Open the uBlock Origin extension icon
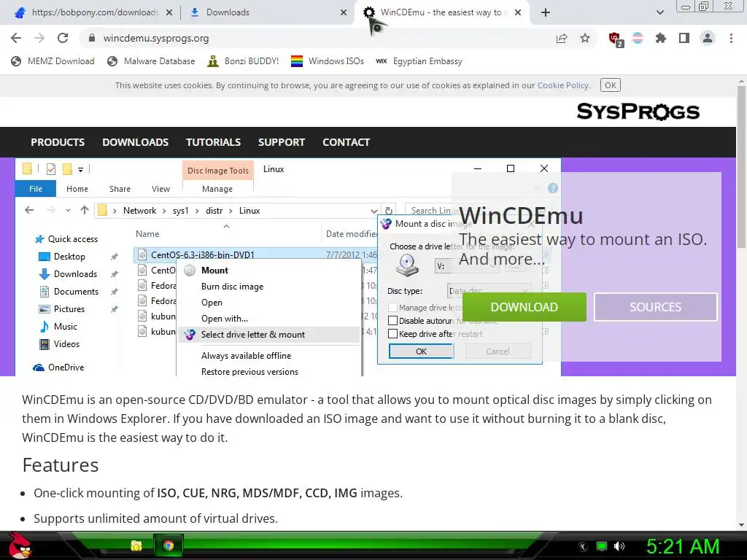The image size is (747, 560). point(615,39)
